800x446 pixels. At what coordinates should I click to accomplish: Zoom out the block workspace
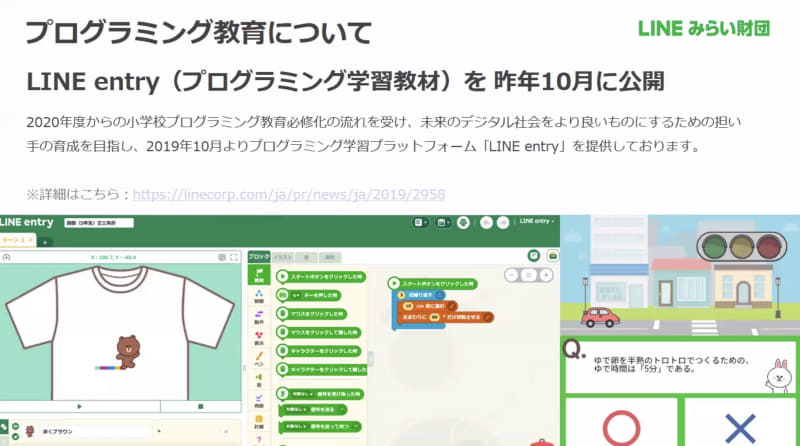512,276
